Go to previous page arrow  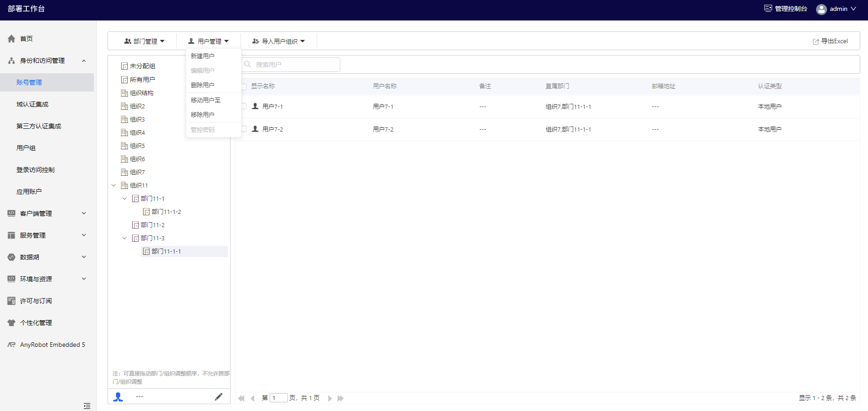click(252, 398)
